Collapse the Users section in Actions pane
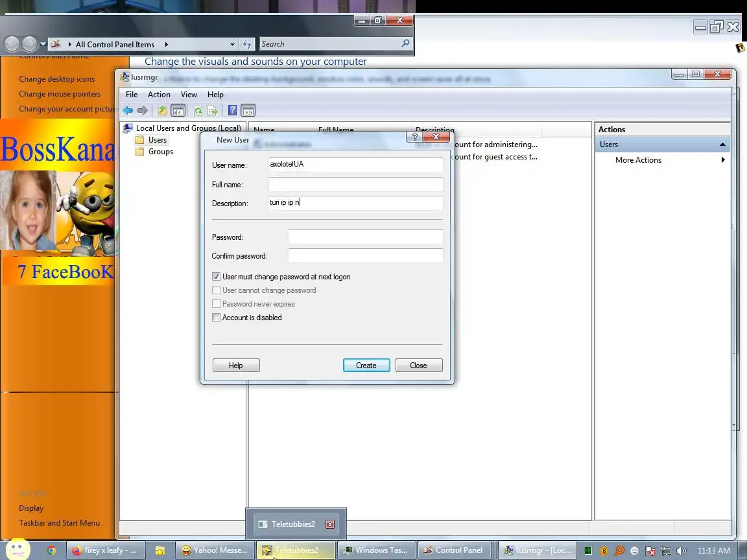Image resolution: width=747 pixels, height=560 pixels. pyautogui.click(x=722, y=145)
